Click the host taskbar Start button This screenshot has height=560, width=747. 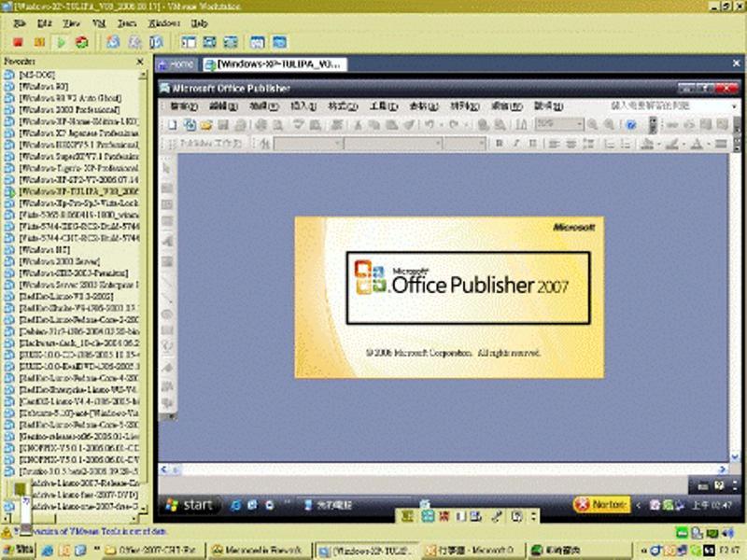18,551
